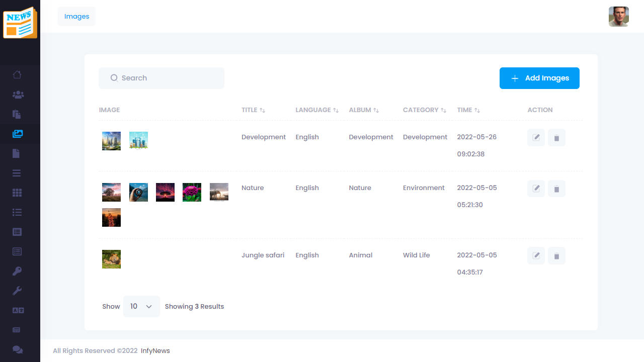Select the document/posts icon in sidebar
The image size is (644, 362).
(17, 153)
